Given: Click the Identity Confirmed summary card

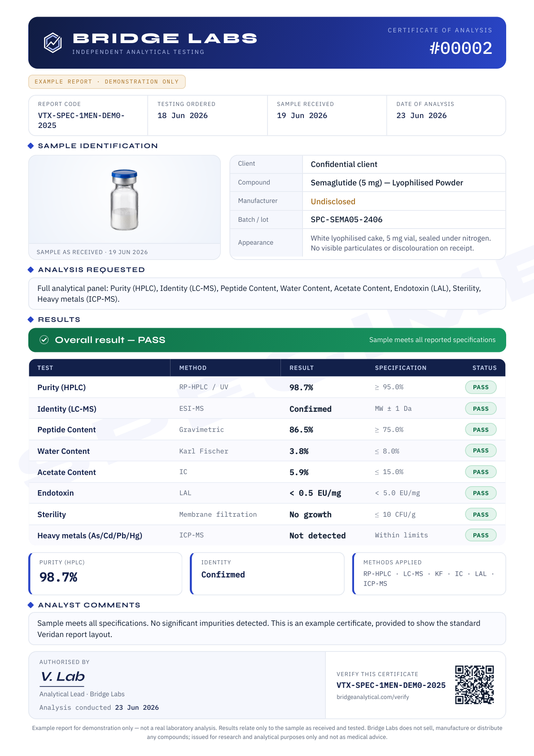Looking at the screenshot, I should 267,574.
